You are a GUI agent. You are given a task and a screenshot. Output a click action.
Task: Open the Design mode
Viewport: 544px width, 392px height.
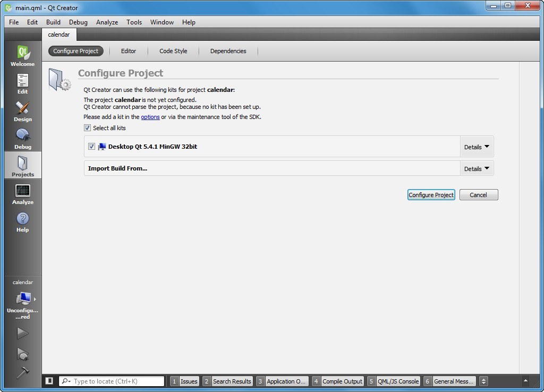pos(22,112)
